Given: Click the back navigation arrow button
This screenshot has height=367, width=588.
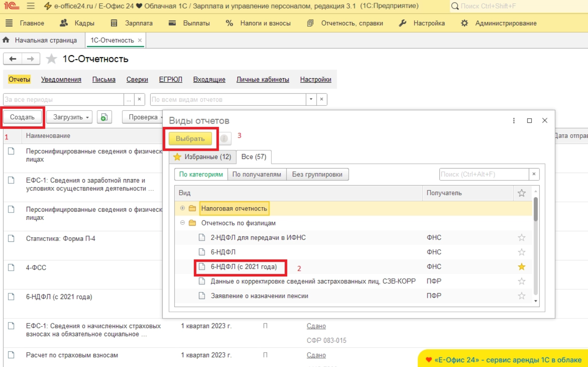Looking at the screenshot, I should pos(13,59).
